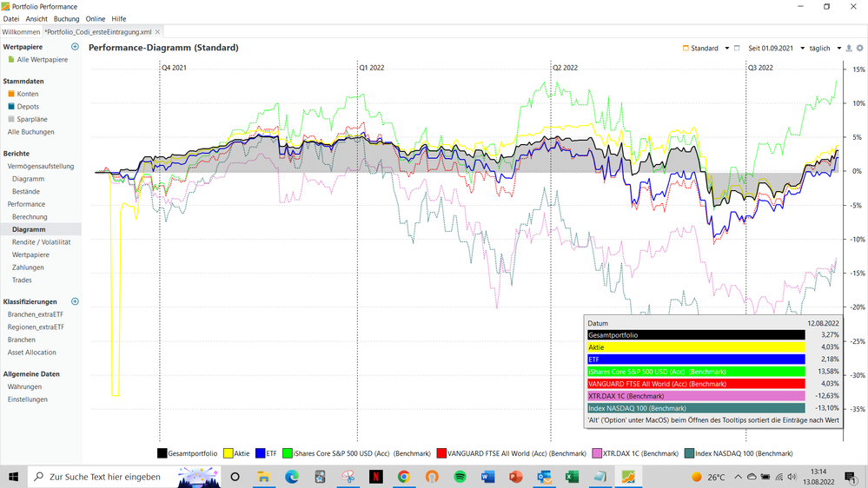Open chart settings gear icon
Image resolution: width=868 pixels, height=488 pixels.
coord(859,48)
